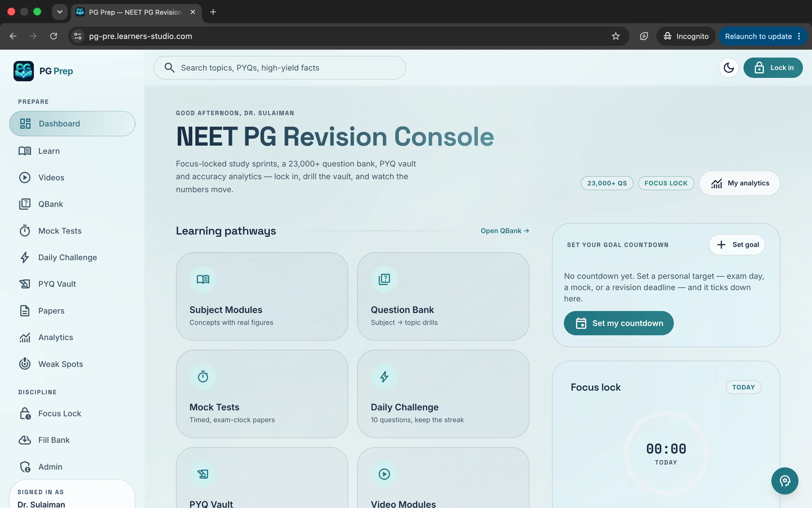Click the Analytics chart icon in sidebar
The height and width of the screenshot is (508, 812).
pos(25,337)
